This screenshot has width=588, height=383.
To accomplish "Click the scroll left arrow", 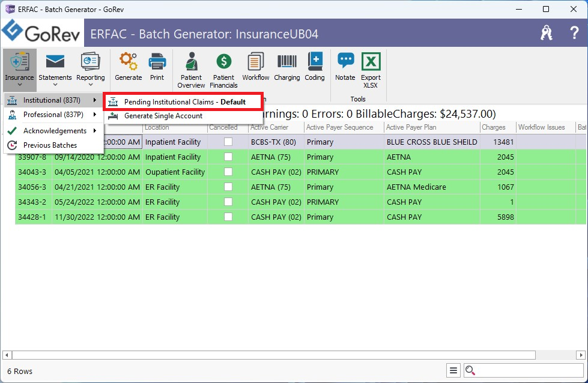I will point(7,355).
